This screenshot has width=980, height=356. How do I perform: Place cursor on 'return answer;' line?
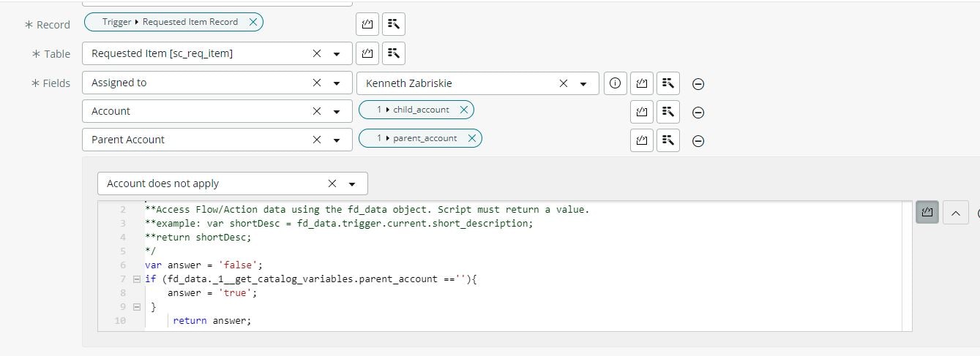pyautogui.click(x=212, y=320)
